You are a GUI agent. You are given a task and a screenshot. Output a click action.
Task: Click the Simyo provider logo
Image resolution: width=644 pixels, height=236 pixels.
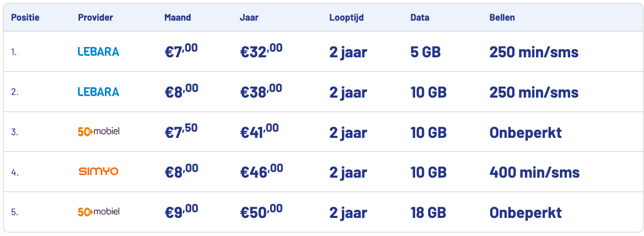tap(98, 172)
